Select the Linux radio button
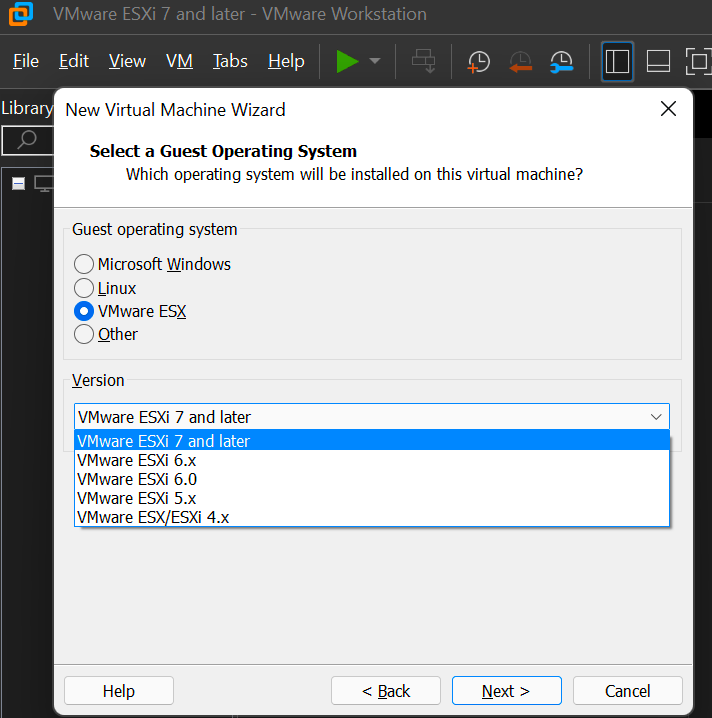The height and width of the screenshot is (718, 712). [x=84, y=288]
